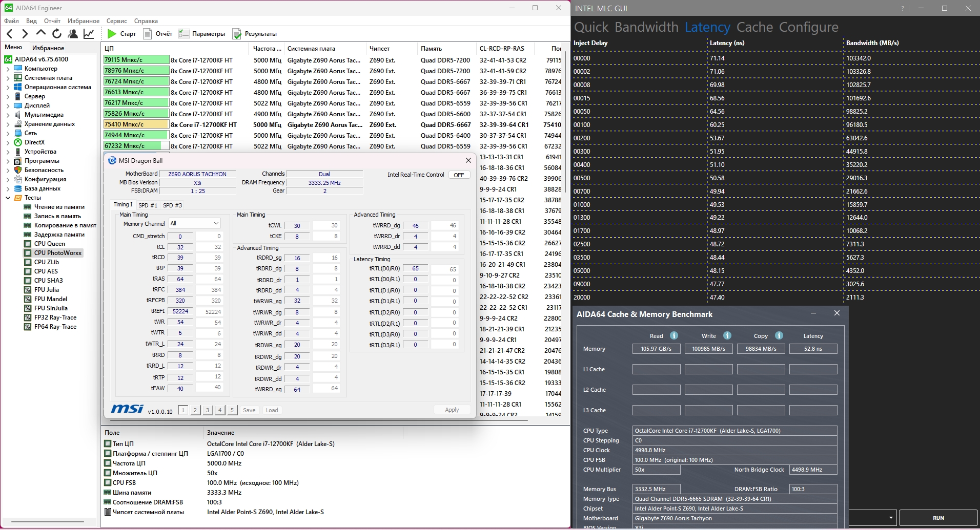Switch to the SPD #1 tab
Image resolution: width=980 pixels, height=530 pixels.
click(148, 205)
